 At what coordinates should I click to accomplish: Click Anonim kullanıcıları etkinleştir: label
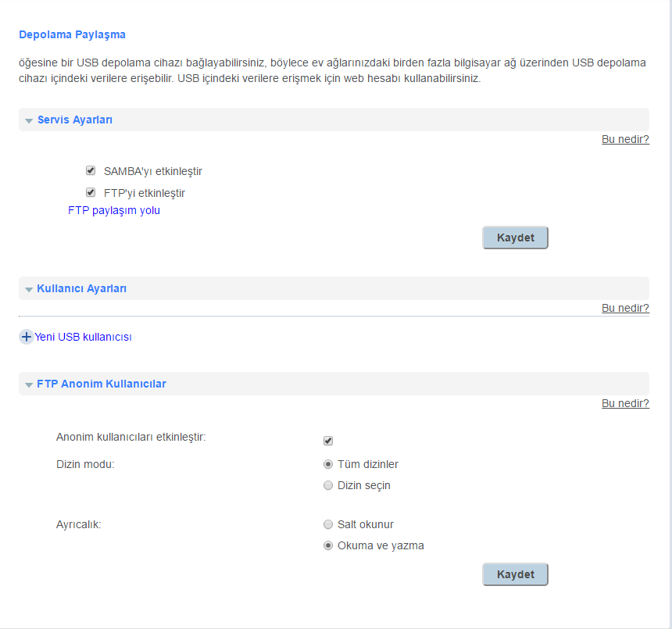tap(131, 437)
